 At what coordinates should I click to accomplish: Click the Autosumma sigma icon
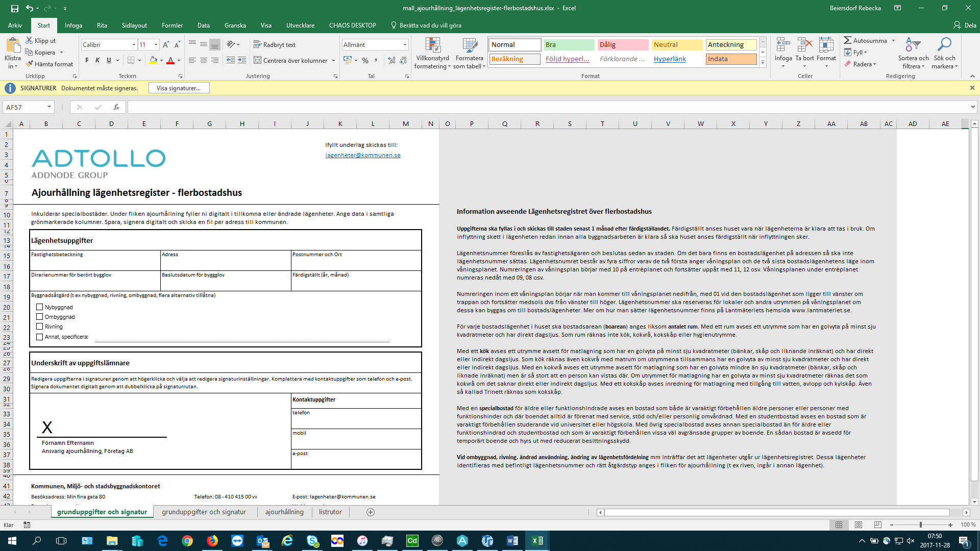click(x=847, y=40)
